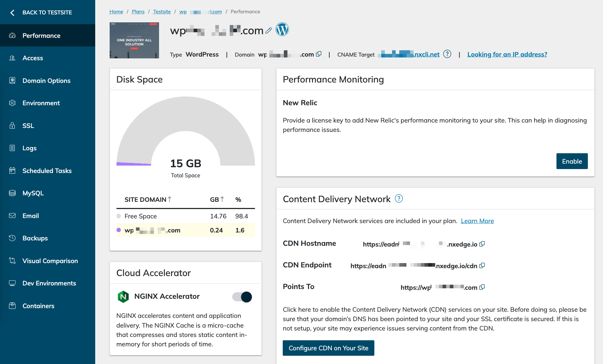Open the Scheduled Tasks menu item
Viewport: 603px width, 364px height.
click(48, 170)
